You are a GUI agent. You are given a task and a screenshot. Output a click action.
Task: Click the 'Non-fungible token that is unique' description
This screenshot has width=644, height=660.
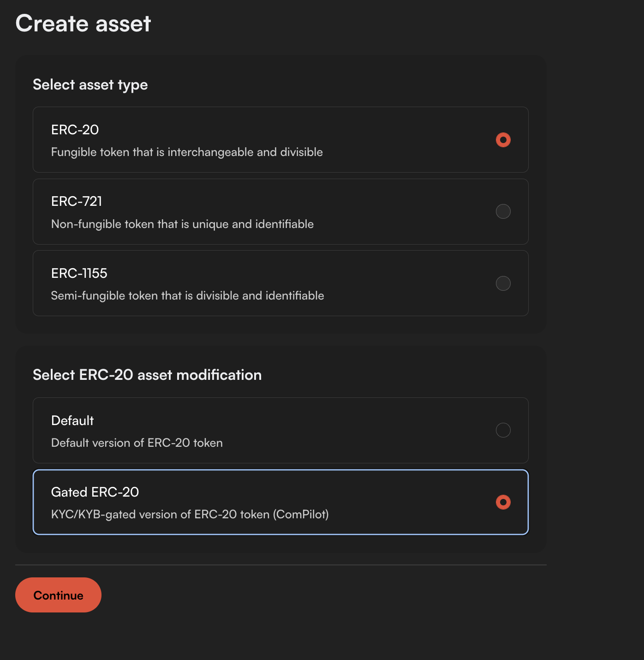[182, 224]
